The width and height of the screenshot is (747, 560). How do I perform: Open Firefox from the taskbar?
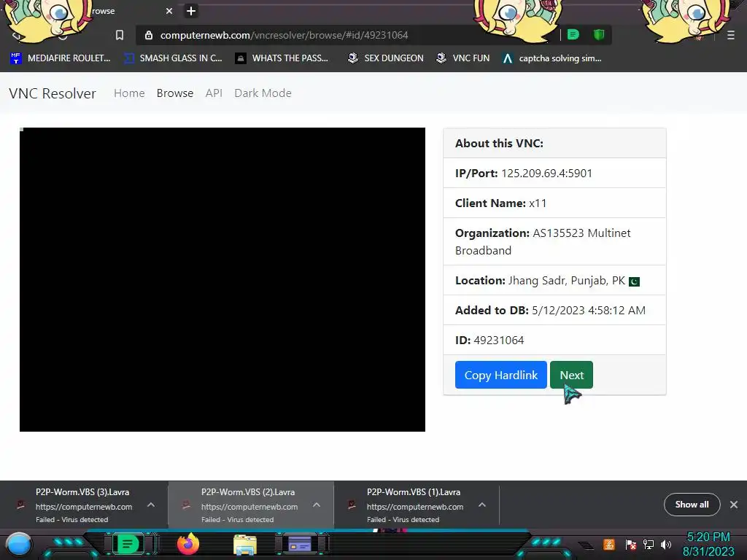187,544
